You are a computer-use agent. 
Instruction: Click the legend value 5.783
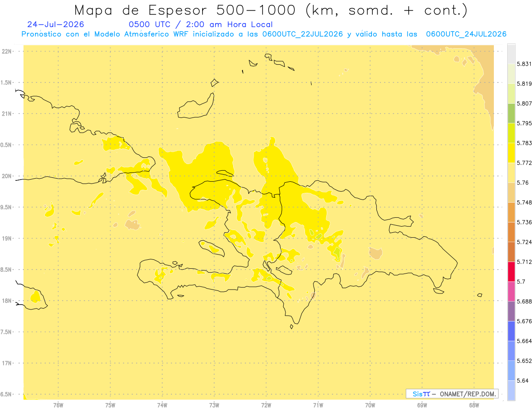pyautogui.click(x=524, y=143)
